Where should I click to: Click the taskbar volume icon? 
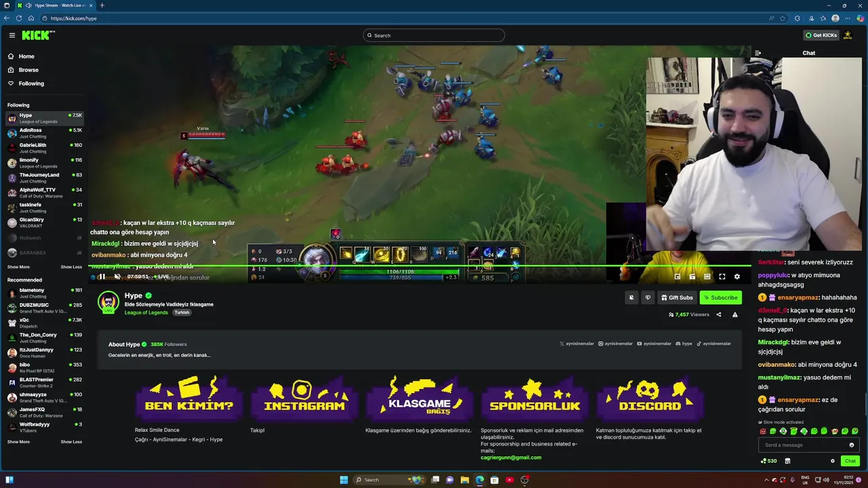pos(825,480)
